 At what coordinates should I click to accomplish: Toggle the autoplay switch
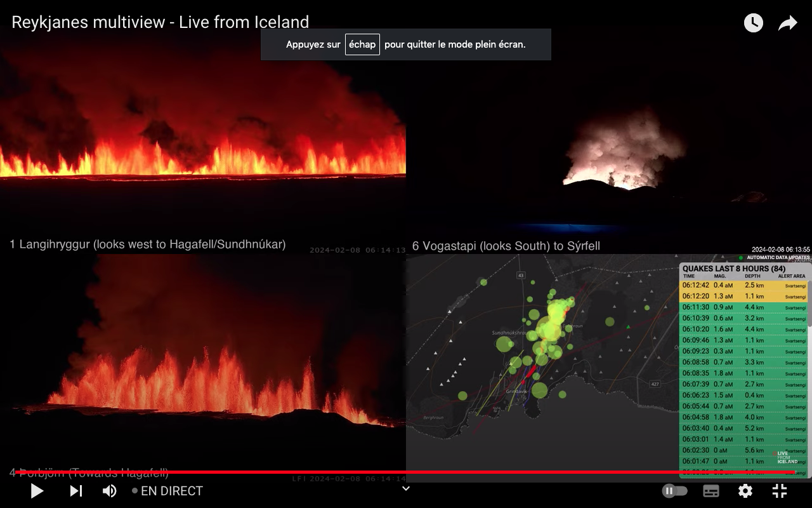(674, 491)
